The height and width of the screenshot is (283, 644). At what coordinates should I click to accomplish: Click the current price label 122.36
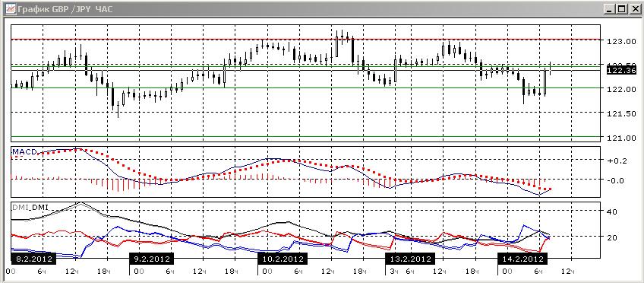click(x=620, y=71)
